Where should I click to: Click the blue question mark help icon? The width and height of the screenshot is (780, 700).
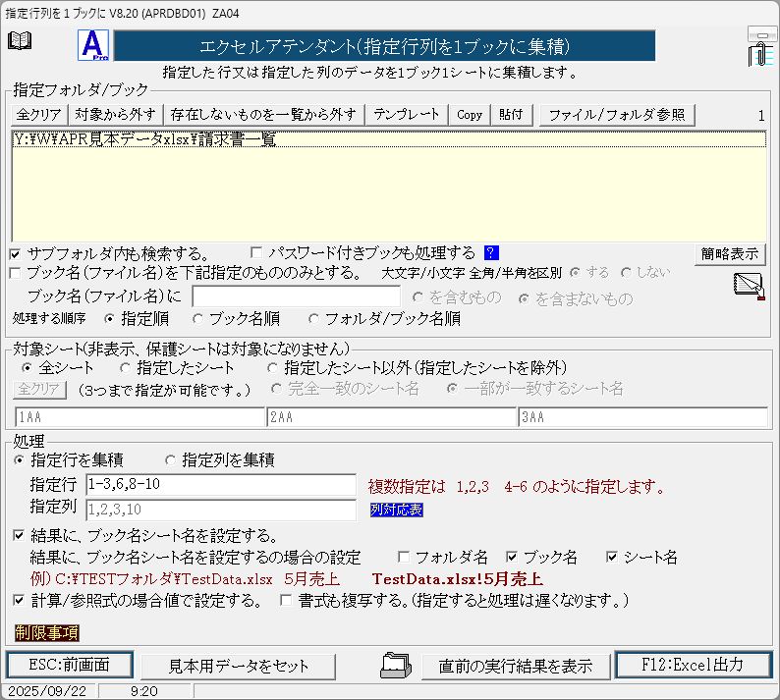pos(492,252)
